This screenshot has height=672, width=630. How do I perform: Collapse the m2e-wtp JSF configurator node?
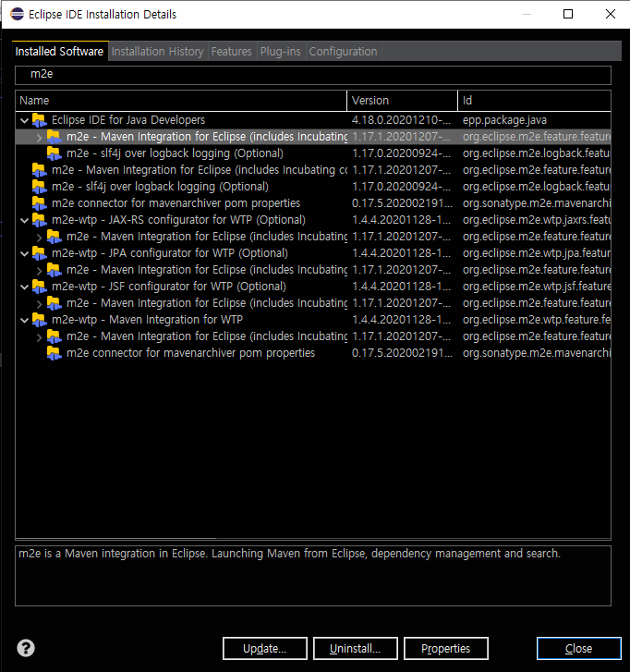click(24, 287)
